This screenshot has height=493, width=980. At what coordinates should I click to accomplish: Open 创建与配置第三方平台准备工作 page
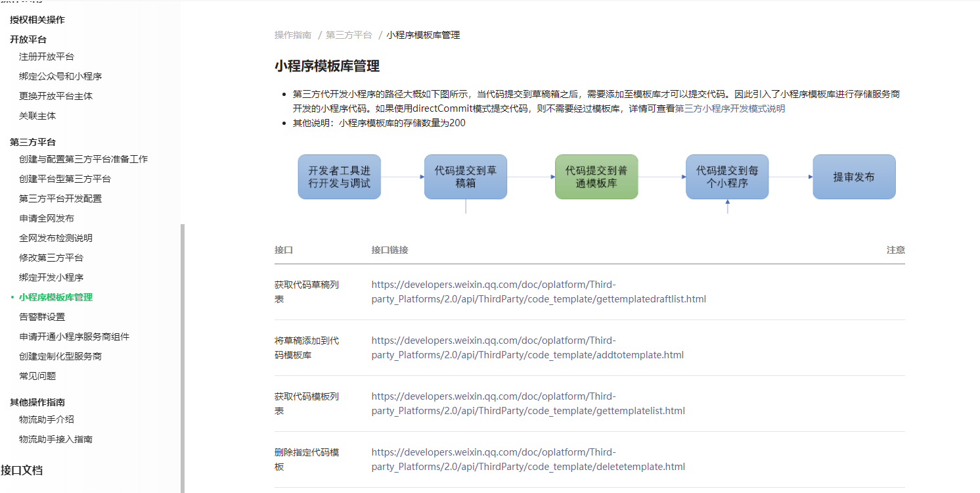click(83, 159)
